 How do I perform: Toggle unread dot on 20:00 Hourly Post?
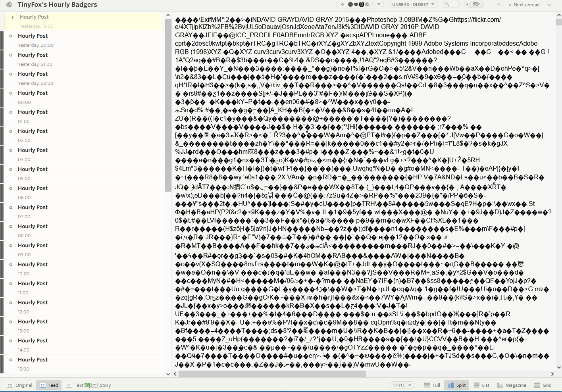11,36
